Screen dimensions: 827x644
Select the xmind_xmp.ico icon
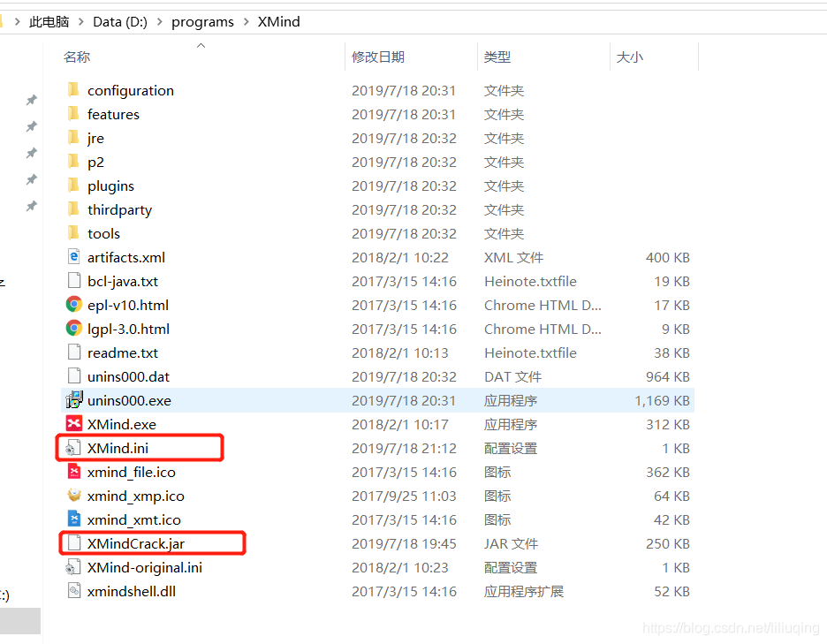coord(74,496)
